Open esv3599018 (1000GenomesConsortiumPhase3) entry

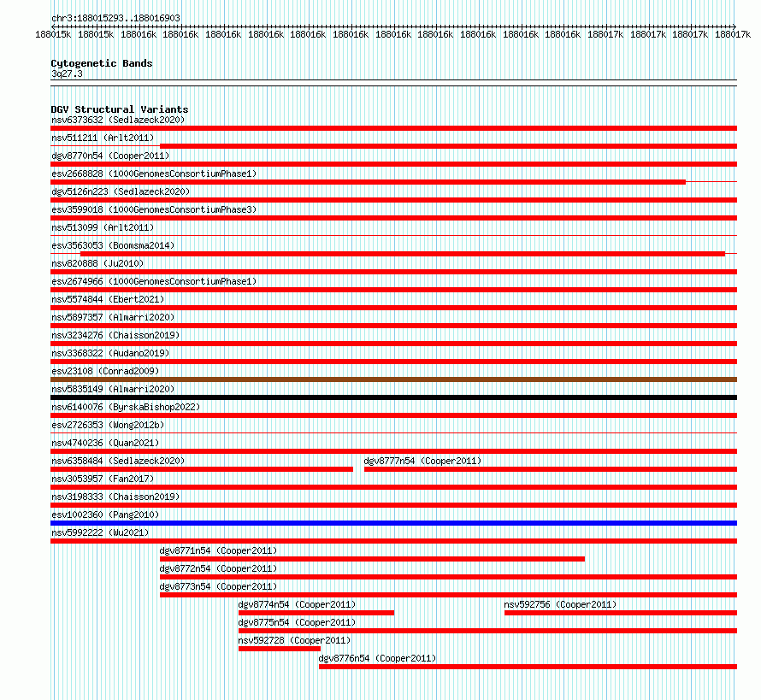coord(154,209)
